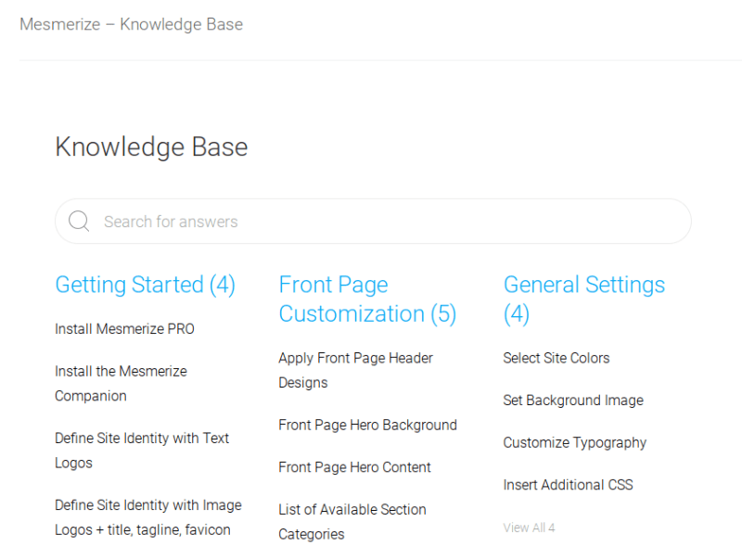Screen dimensions: 742x560
Task: Open Apply Front Page Header Designs article
Action: click(x=355, y=370)
